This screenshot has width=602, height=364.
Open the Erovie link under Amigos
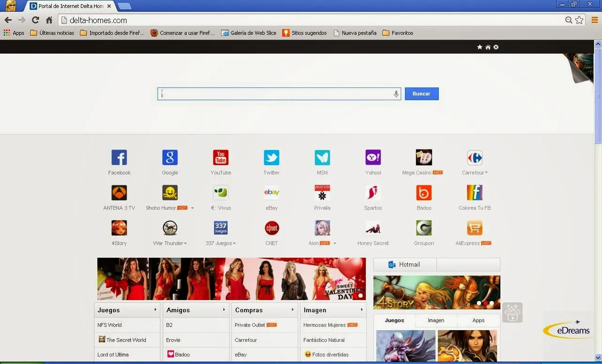coord(173,340)
